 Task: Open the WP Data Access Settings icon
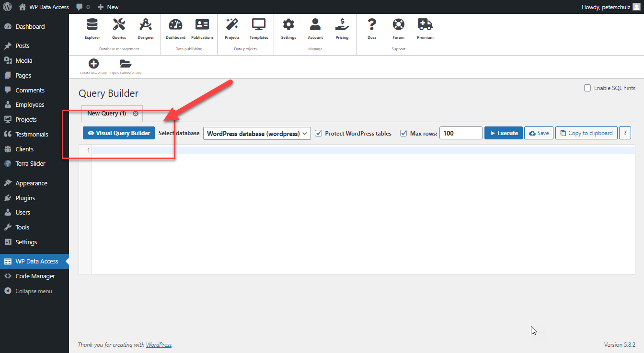tap(288, 30)
